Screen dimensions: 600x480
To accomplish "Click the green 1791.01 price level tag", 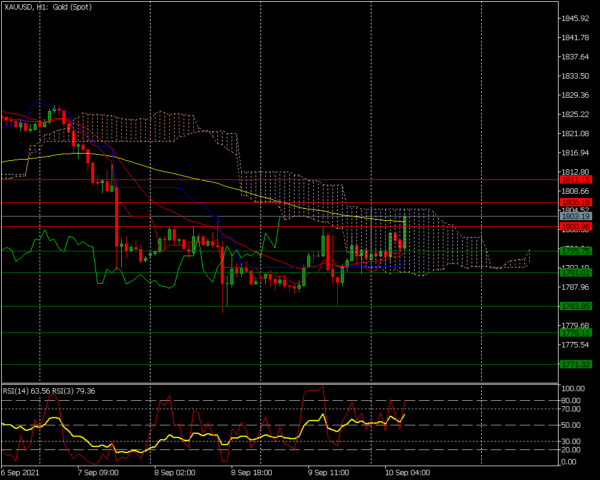I will click(x=577, y=272).
